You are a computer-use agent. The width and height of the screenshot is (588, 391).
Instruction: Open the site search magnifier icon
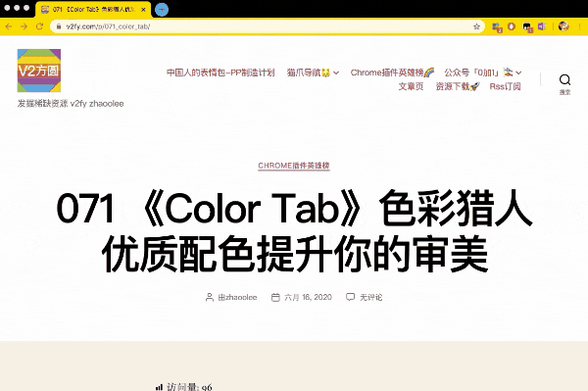(564, 79)
